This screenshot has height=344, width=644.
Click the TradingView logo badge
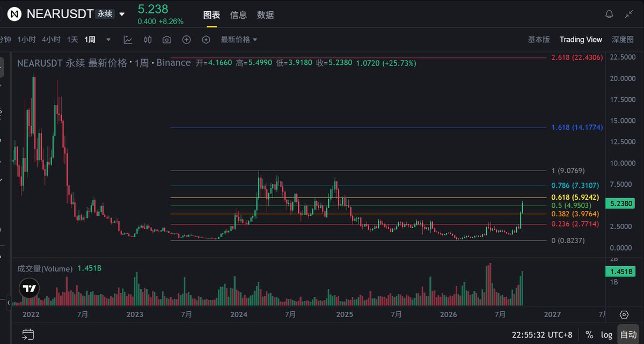click(29, 288)
